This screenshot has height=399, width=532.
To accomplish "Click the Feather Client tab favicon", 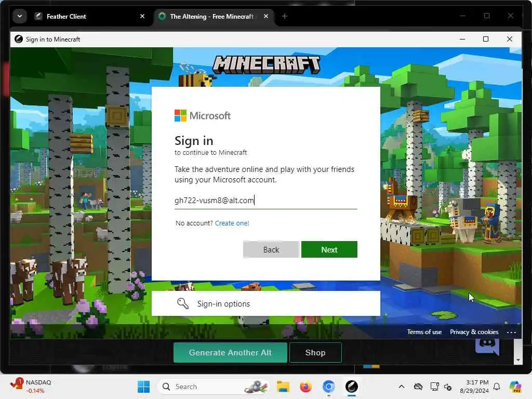I will (x=38, y=16).
